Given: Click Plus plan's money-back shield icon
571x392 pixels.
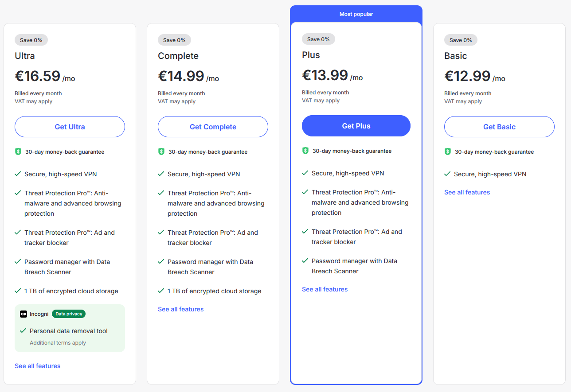Looking at the screenshot, I should tap(305, 151).
